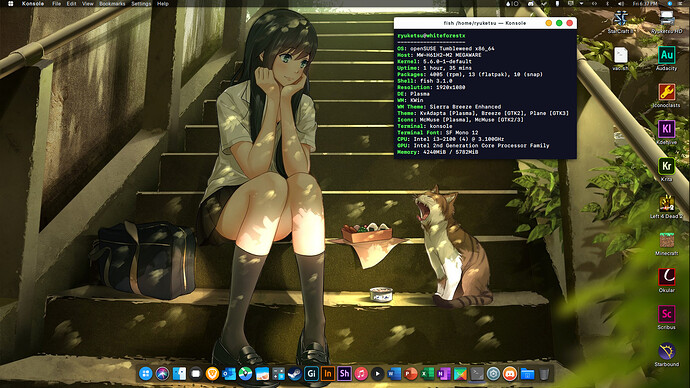Select the Minecraft desktop icon
Viewport: 690px width, 388px height.
tap(667, 243)
